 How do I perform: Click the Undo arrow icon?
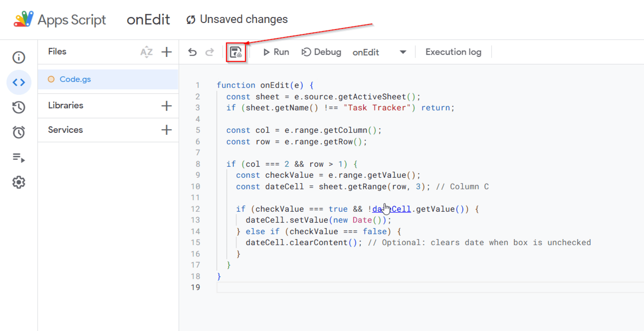tap(192, 52)
